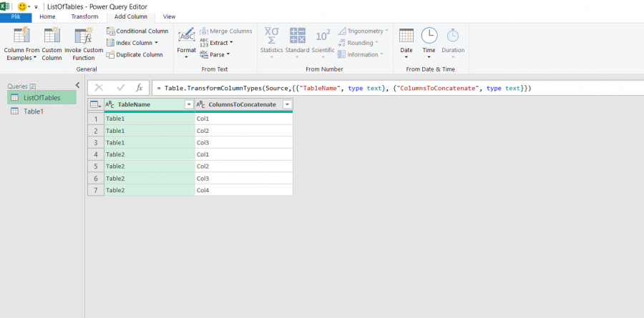
Task: Open the Extract text options
Action: (216, 43)
